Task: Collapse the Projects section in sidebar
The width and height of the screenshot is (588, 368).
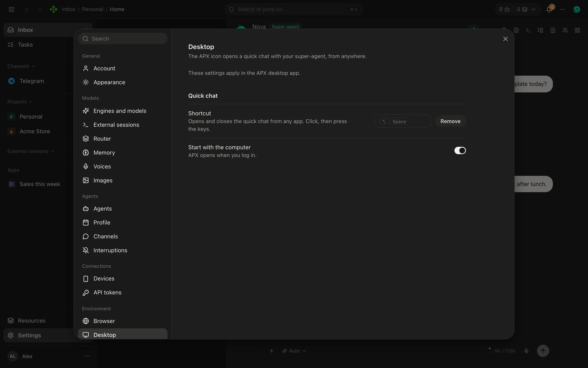Action: pyautogui.click(x=20, y=102)
